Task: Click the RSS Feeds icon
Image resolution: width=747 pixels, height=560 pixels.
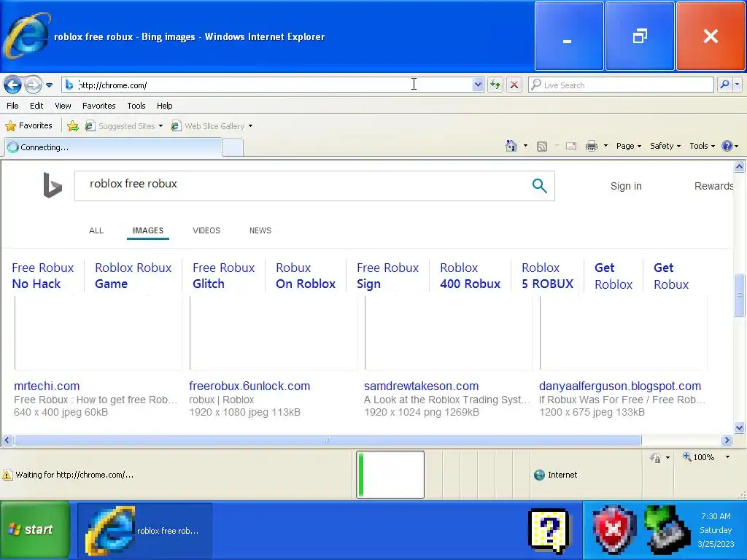Action: (542, 146)
